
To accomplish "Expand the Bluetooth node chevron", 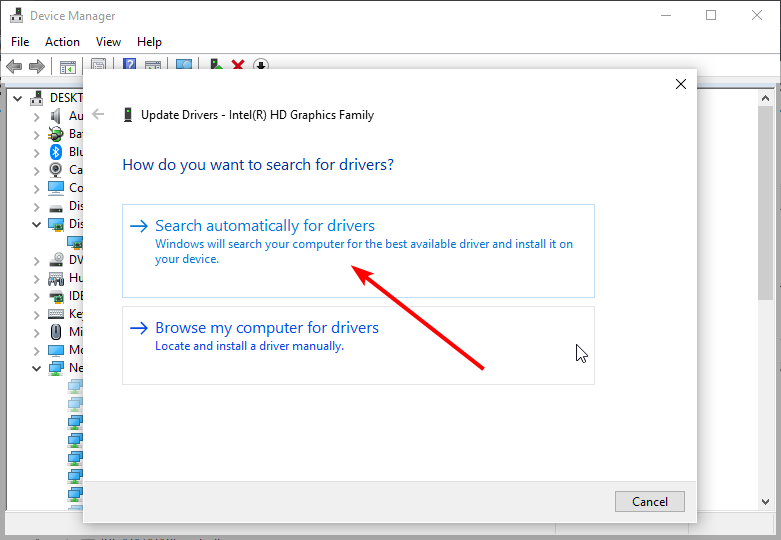I will click(x=36, y=153).
